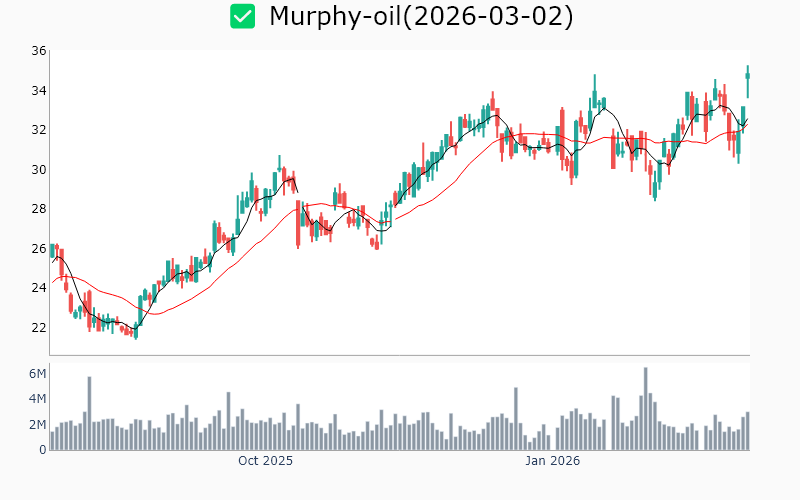Click the 6M volume axis label
800x500 pixels.
pyautogui.click(x=36, y=374)
